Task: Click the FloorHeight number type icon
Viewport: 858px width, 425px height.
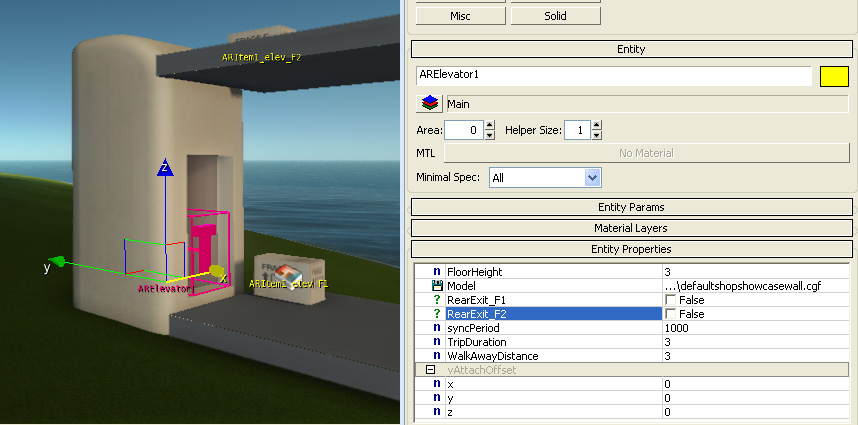Action: pyautogui.click(x=437, y=272)
